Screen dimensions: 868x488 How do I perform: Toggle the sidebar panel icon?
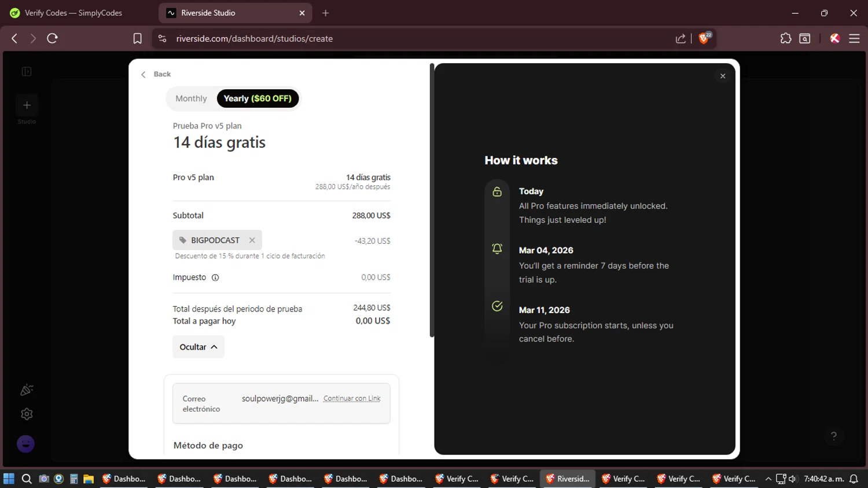pos(27,72)
